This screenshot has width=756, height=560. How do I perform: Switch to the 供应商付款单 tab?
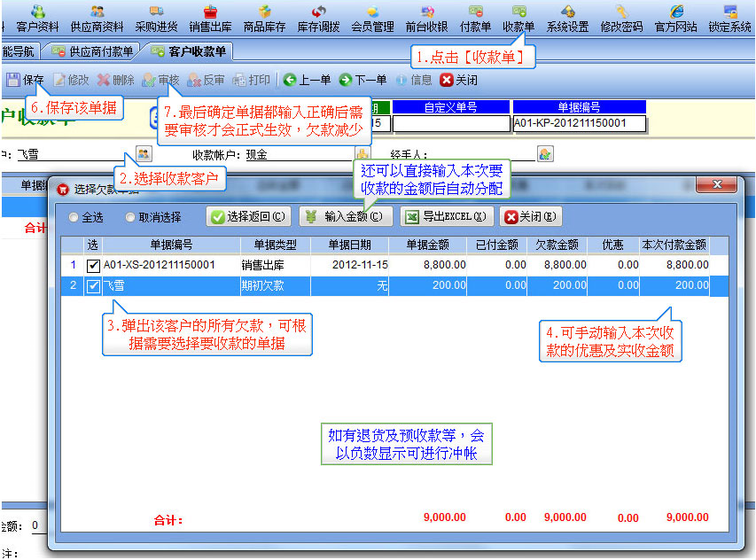[92, 51]
